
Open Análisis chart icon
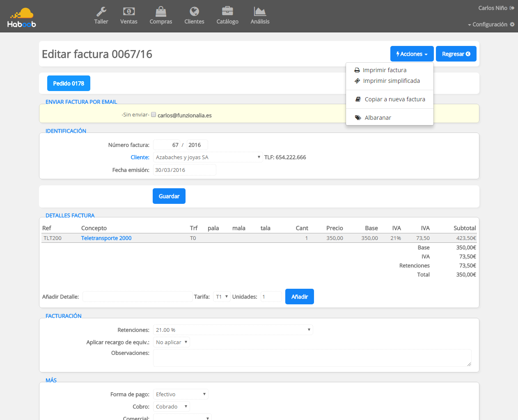pyautogui.click(x=260, y=11)
